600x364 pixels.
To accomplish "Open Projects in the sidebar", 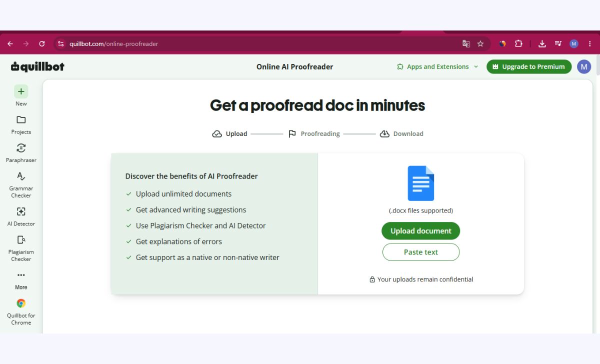I will (x=21, y=125).
